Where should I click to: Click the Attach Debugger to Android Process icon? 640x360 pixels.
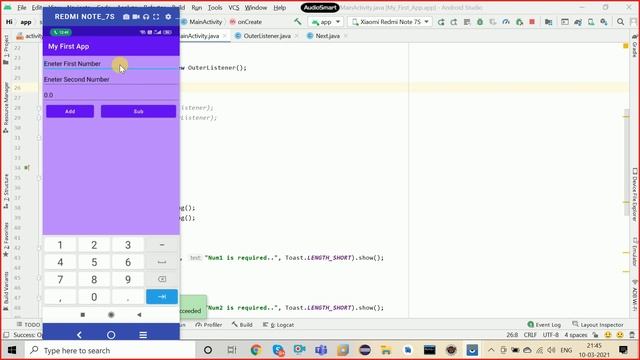[519, 22]
